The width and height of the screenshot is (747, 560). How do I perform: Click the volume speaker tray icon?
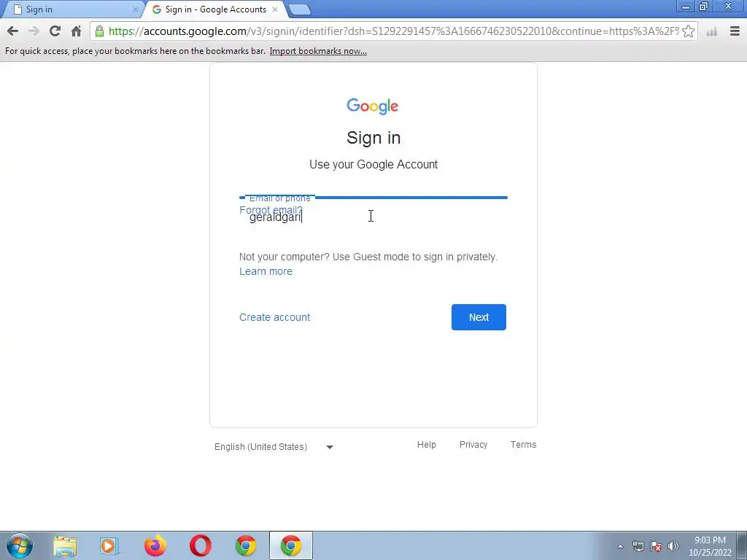tap(673, 546)
